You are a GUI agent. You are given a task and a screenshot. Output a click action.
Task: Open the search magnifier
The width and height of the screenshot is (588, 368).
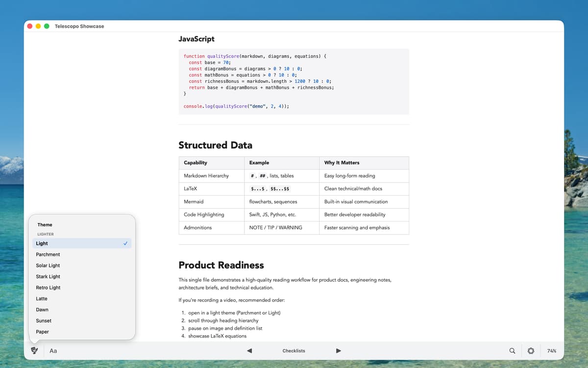click(x=512, y=351)
